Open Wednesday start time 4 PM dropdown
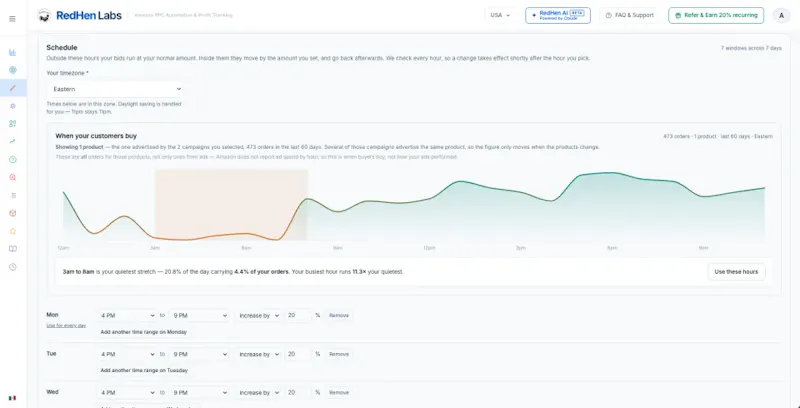The height and width of the screenshot is (408, 800). (x=128, y=393)
